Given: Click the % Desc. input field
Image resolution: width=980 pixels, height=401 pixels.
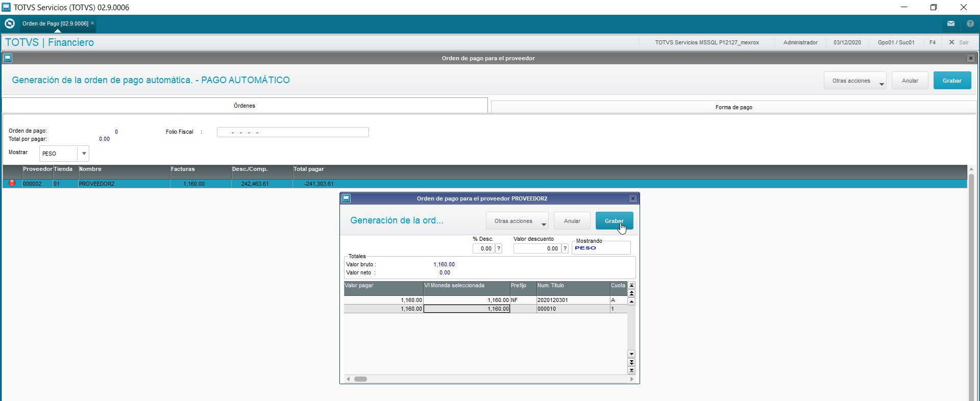Looking at the screenshot, I should [x=483, y=248].
